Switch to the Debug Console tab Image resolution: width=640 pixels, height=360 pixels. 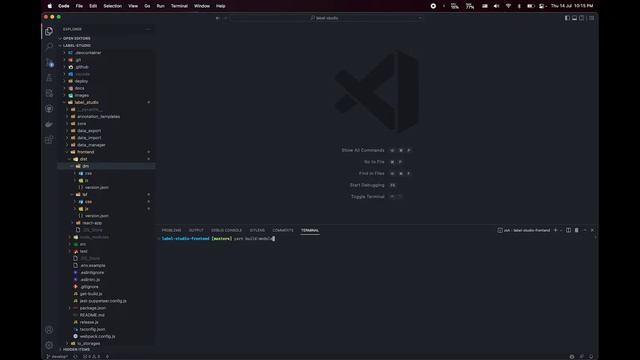click(227, 230)
